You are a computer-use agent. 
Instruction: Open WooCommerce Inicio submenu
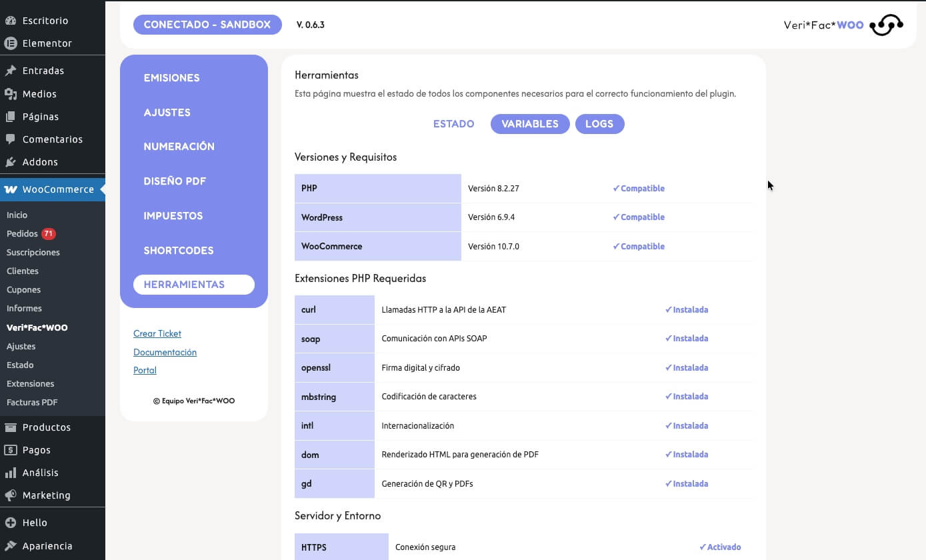[17, 215]
